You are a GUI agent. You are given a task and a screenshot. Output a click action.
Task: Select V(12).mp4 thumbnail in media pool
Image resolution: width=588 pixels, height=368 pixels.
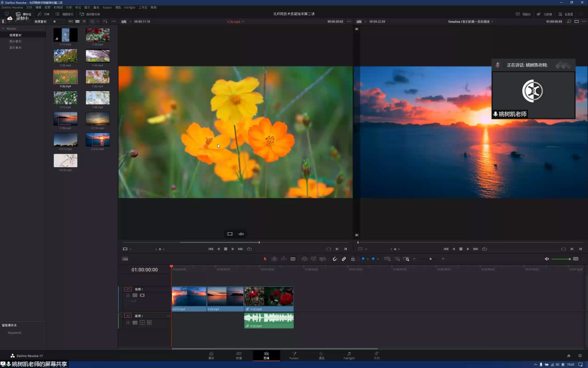pyautogui.click(x=97, y=140)
